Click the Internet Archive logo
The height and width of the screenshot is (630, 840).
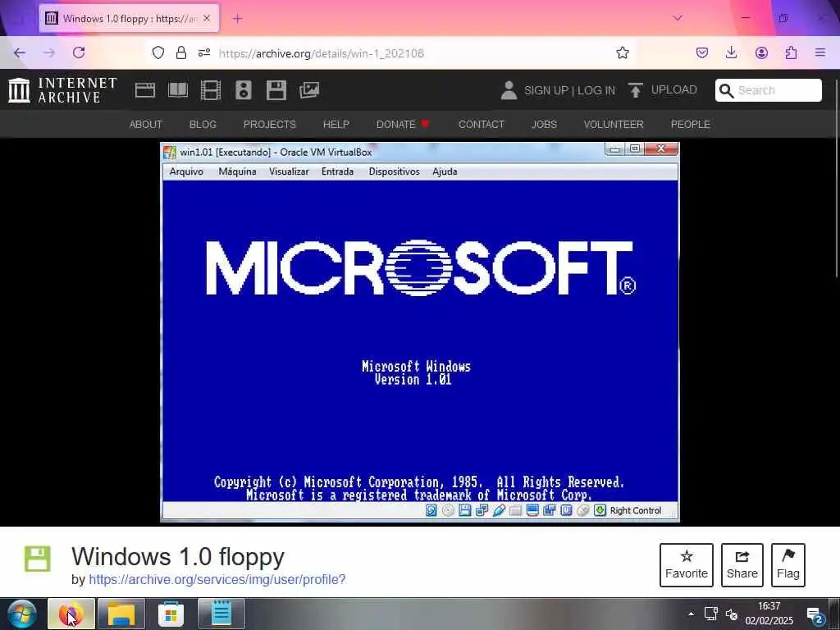click(x=62, y=90)
